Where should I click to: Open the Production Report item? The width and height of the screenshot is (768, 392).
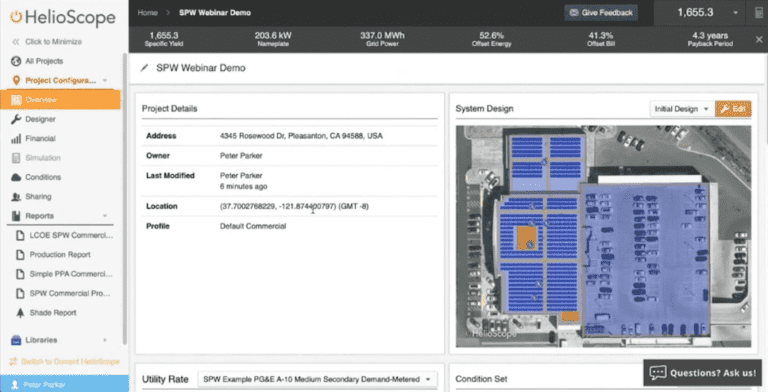tap(60, 255)
